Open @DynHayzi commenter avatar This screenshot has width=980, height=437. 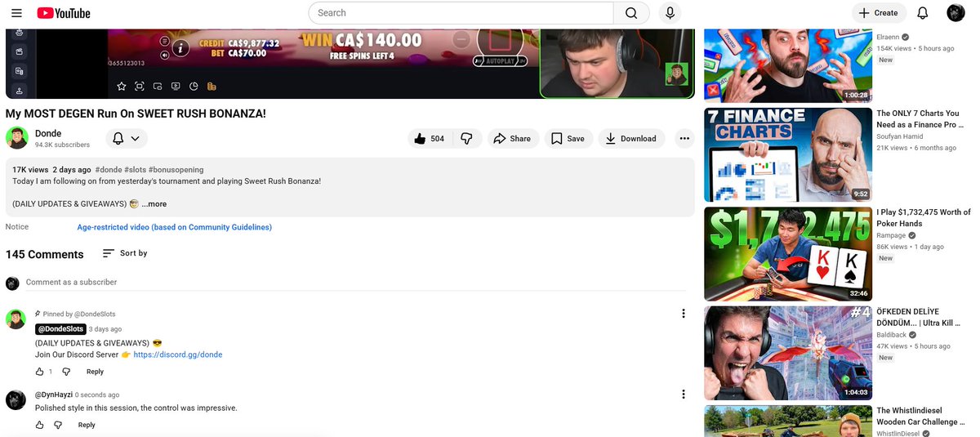click(x=16, y=400)
